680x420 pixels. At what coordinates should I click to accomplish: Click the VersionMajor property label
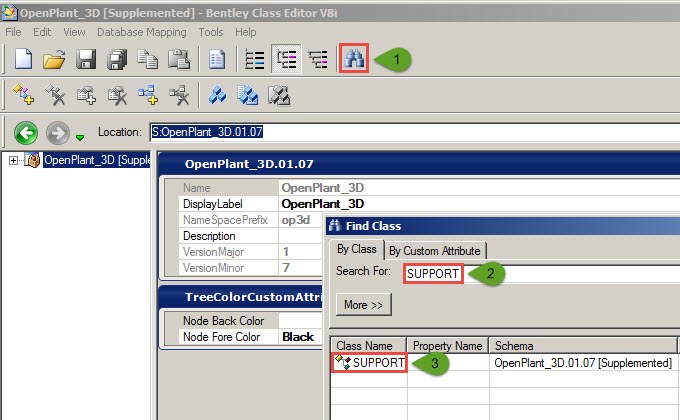[x=213, y=252]
